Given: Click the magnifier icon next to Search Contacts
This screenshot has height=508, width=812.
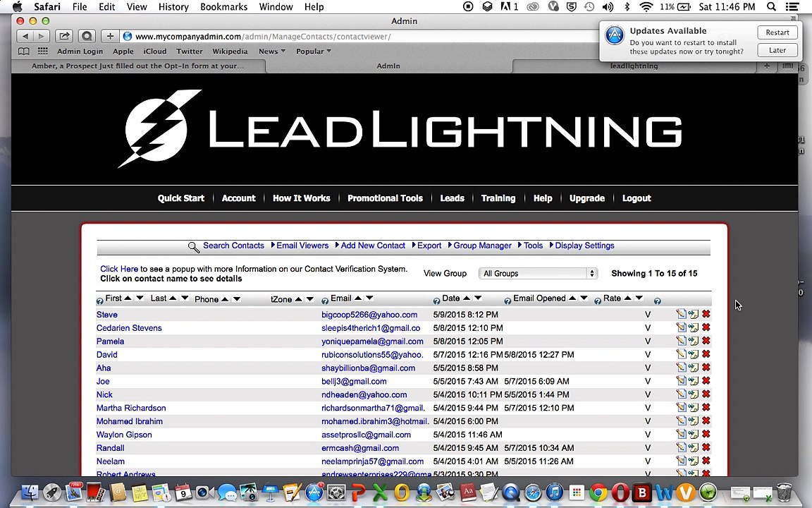Looking at the screenshot, I should 194,247.
